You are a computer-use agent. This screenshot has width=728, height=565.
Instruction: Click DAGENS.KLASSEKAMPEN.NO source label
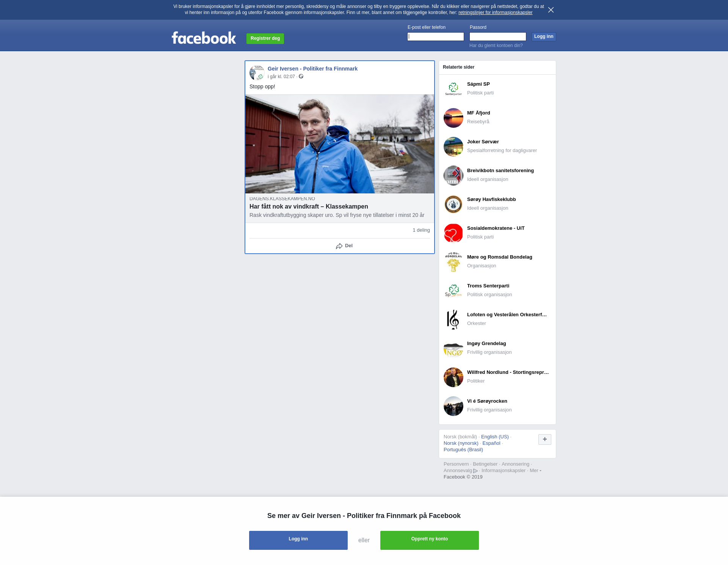click(282, 199)
